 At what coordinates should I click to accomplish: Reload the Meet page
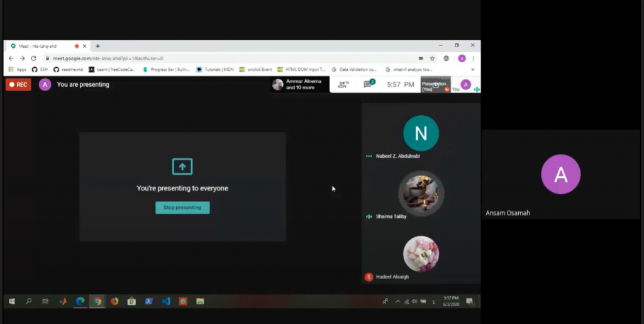coord(33,58)
